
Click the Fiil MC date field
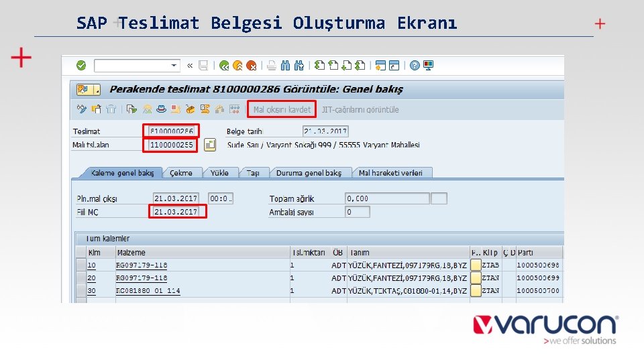[x=176, y=213]
